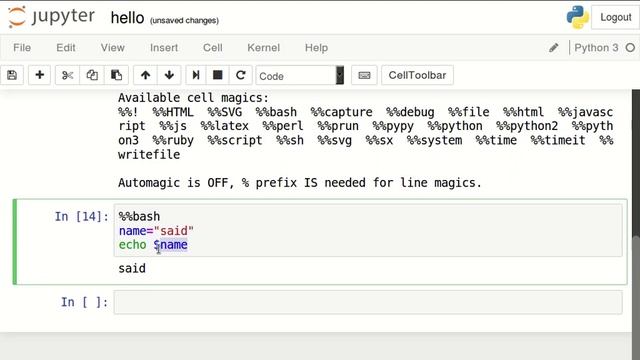The width and height of the screenshot is (640, 360).
Task: Copy selected cell using the copy icon
Action: coord(92,75)
